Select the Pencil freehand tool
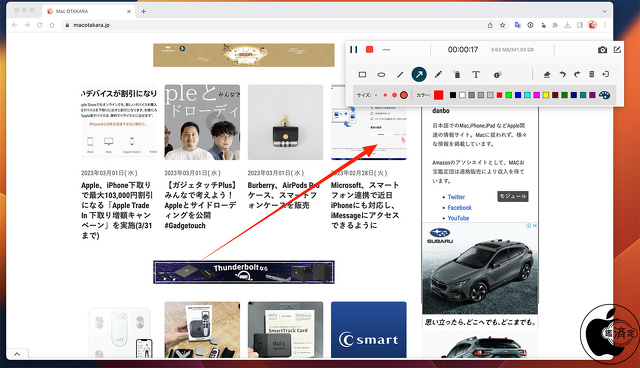The image size is (640, 368). coord(438,75)
